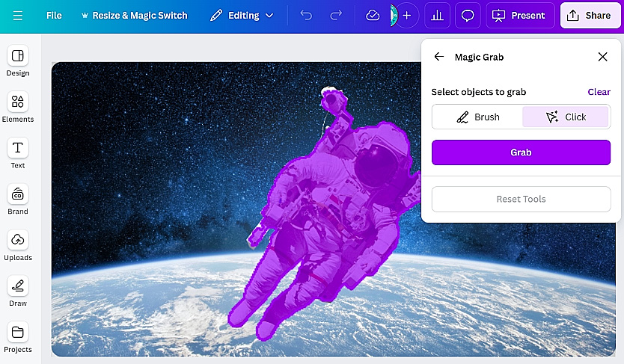Screen dimensions: 624x364
Task: Switch to Click selection mode
Action: click(566, 117)
